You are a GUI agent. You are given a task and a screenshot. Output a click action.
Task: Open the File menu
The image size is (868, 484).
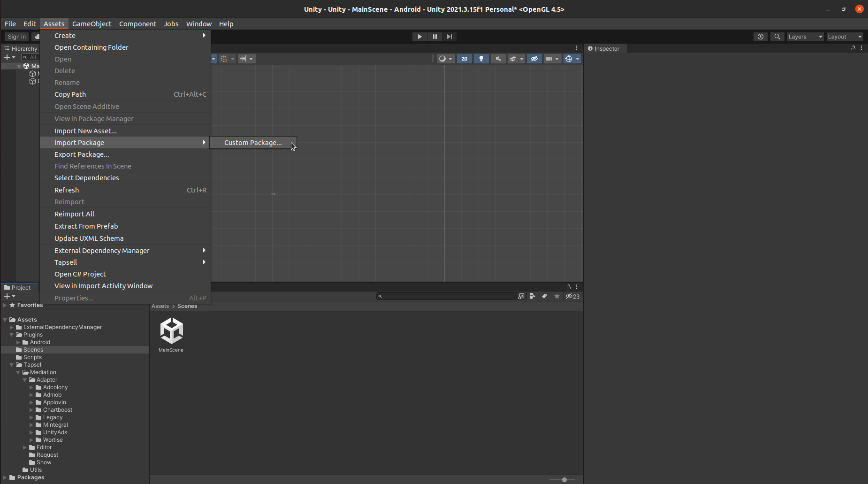tap(10, 23)
